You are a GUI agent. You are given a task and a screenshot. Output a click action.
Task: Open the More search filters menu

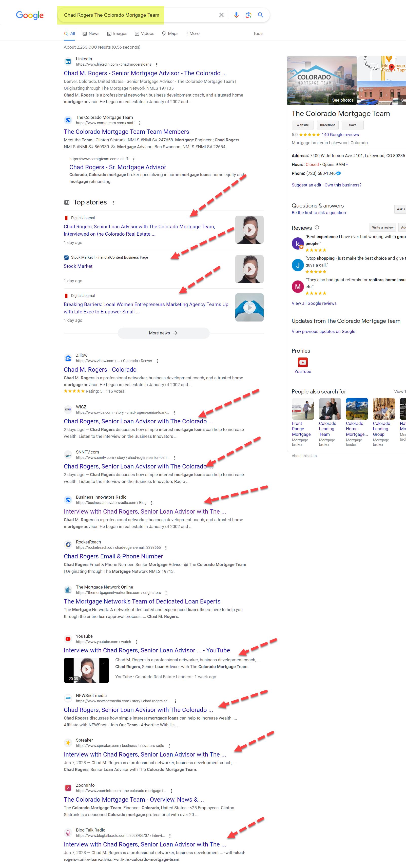(193, 34)
